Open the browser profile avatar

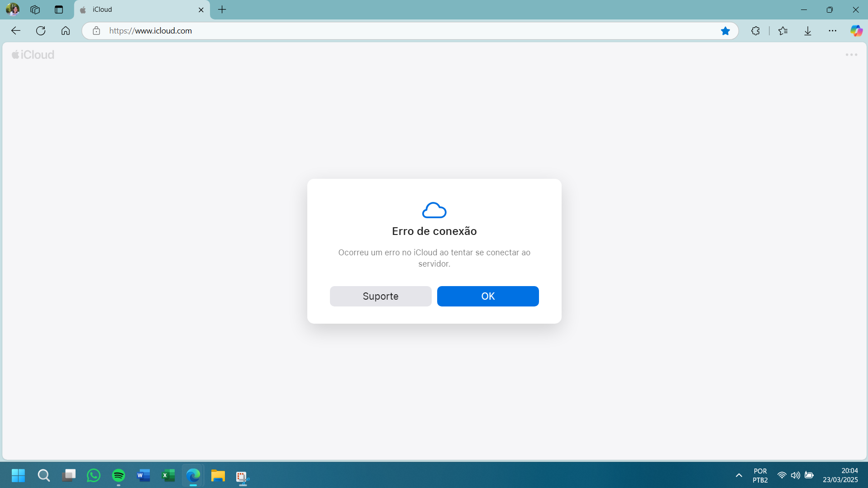[13, 9]
